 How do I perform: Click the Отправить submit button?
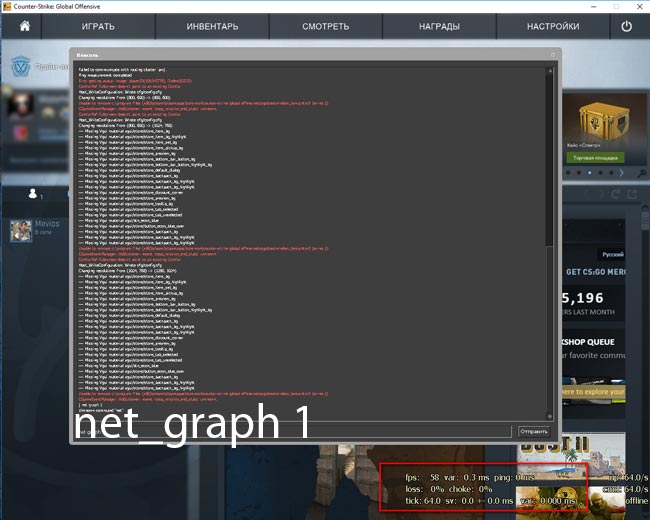(534, 432)
